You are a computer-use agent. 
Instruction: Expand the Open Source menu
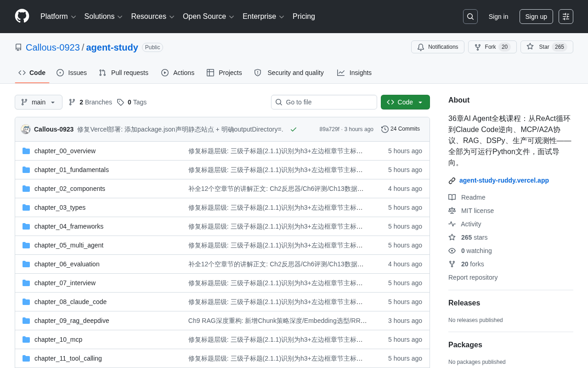pyautogui.click(x=209, y=17)
